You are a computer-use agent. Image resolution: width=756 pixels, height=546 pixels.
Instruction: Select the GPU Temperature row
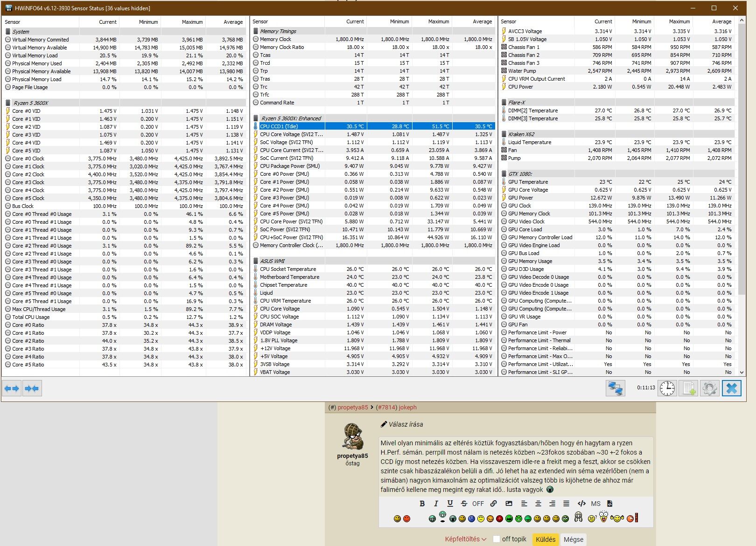click(617, 182)
